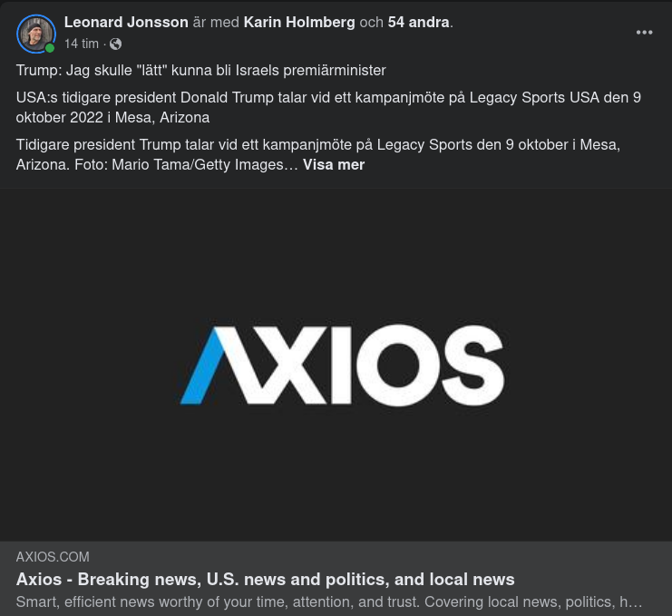Click the green online status dot
This screenshot has width=672, height=616.
tap(50, 48)
